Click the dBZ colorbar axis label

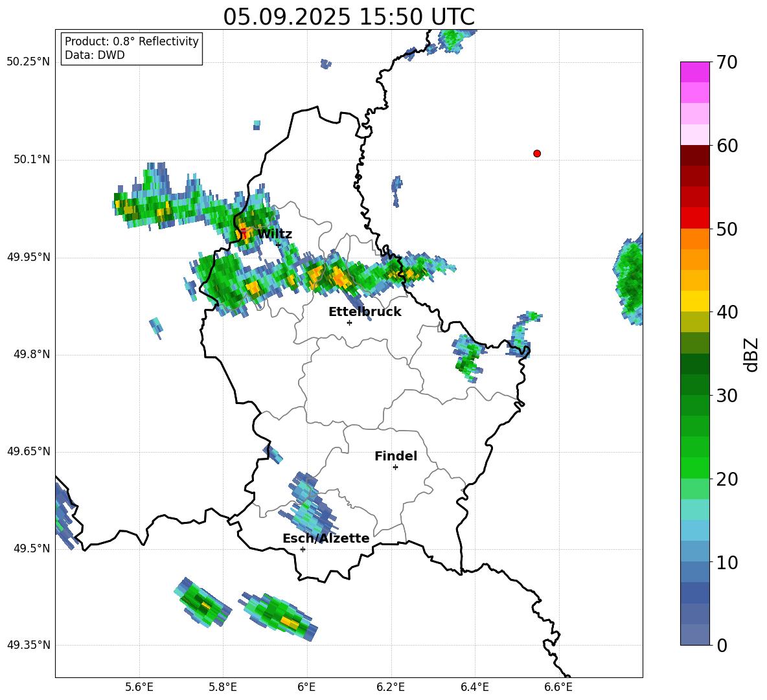pos(752,354)
